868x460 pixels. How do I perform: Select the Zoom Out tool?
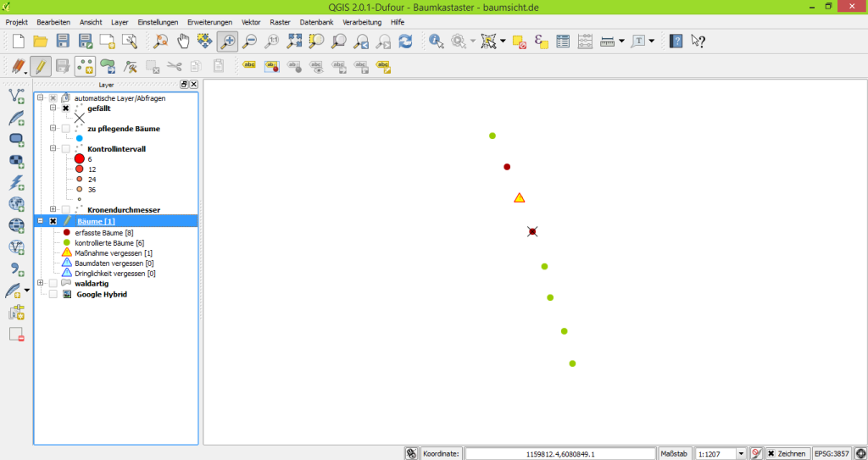click(x=250, y=41)
